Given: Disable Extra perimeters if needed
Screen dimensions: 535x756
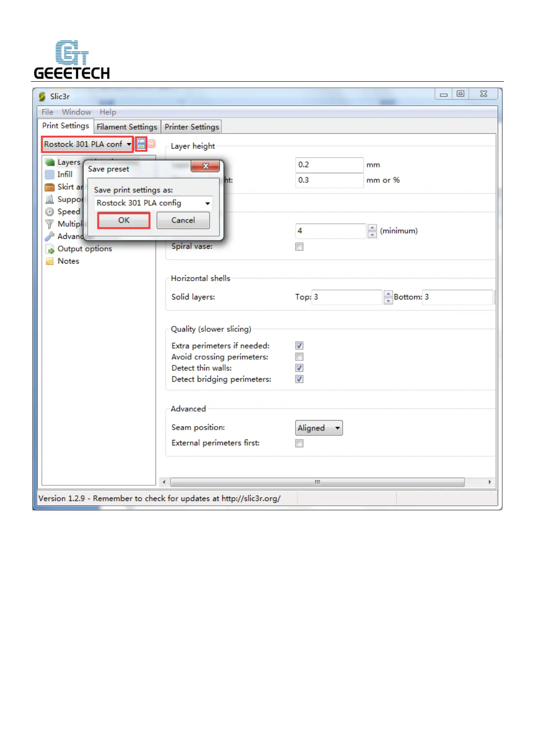Looking at the screenshot, I should 299,346.
